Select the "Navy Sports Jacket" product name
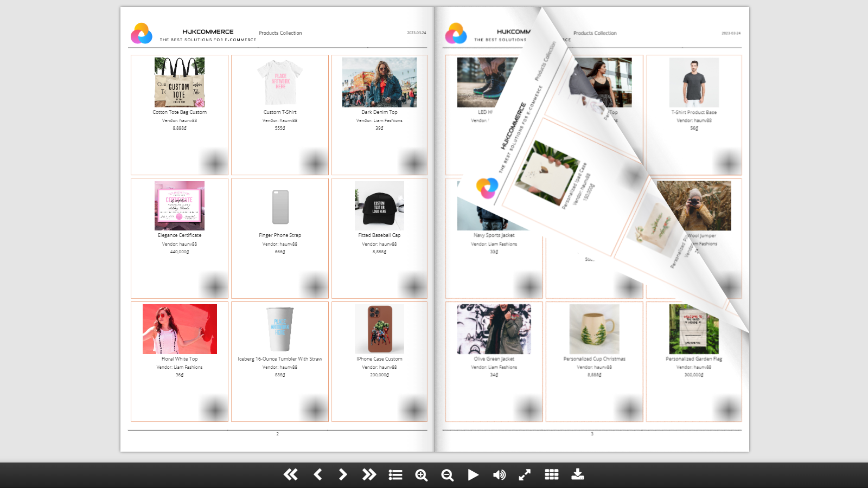 [494, 235]
